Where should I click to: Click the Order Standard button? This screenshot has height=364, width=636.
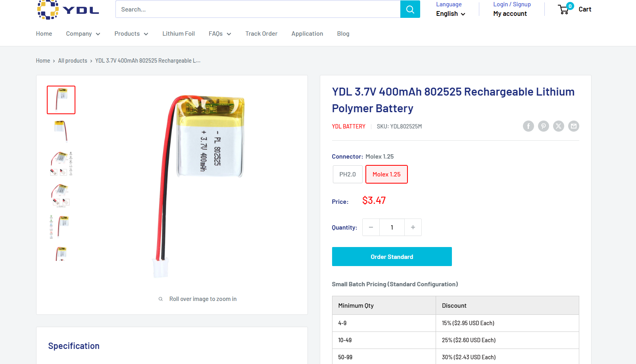click(392, 257)
